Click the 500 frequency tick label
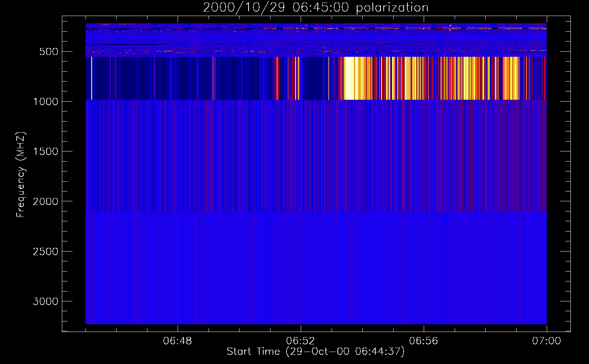 [48, 52]
